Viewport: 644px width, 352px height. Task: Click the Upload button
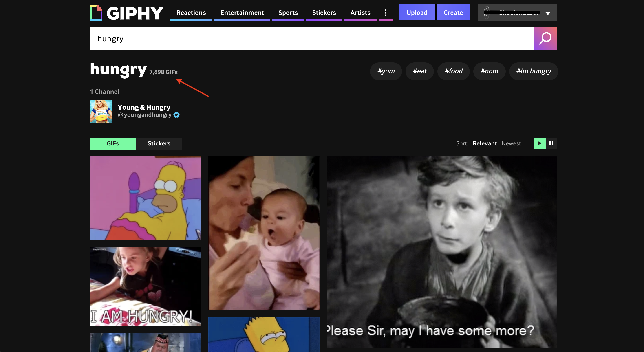pos(417,12)
